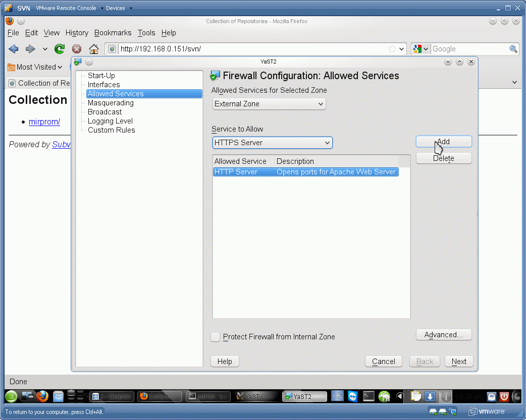This screenshot has width=526, height=420.
Task: Select Logging Level in YaST tree
Action: point(110,121)
